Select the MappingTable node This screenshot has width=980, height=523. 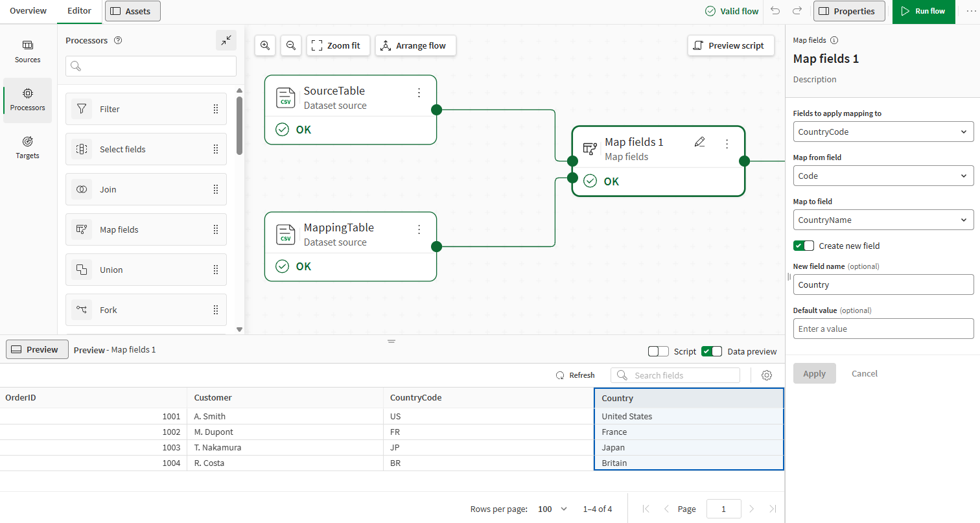[350, 246]
